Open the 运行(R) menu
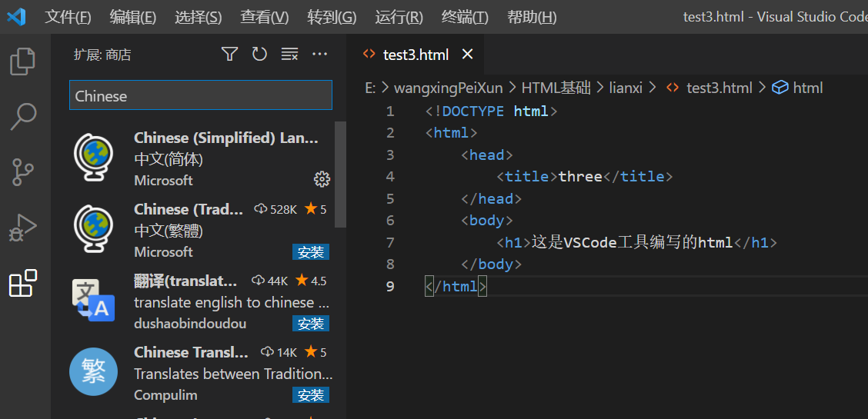The width and height of the screenshot is (868, 419). click(399, 17)
